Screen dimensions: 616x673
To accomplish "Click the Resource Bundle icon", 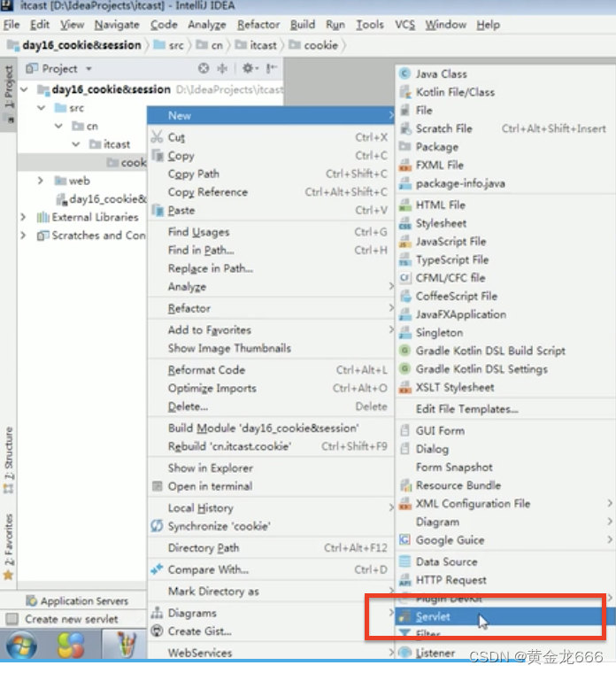I will click(404, 485).
